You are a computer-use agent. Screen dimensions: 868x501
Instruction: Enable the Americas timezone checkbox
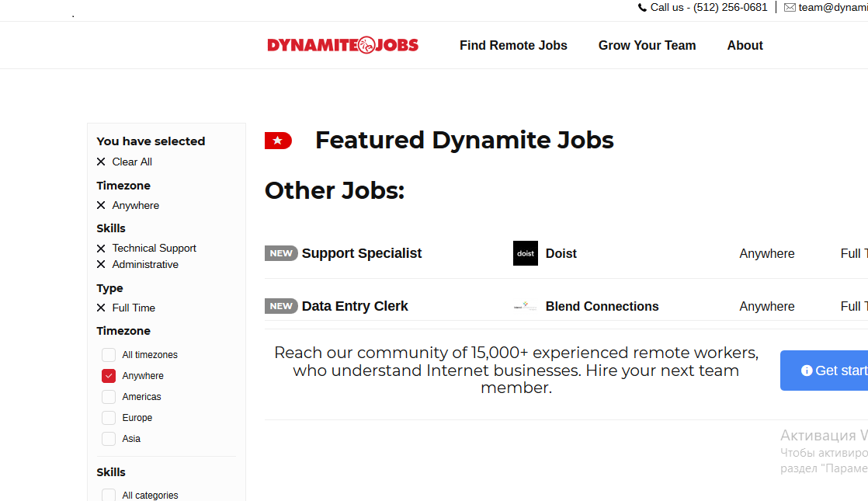click(x=109, y=397)
